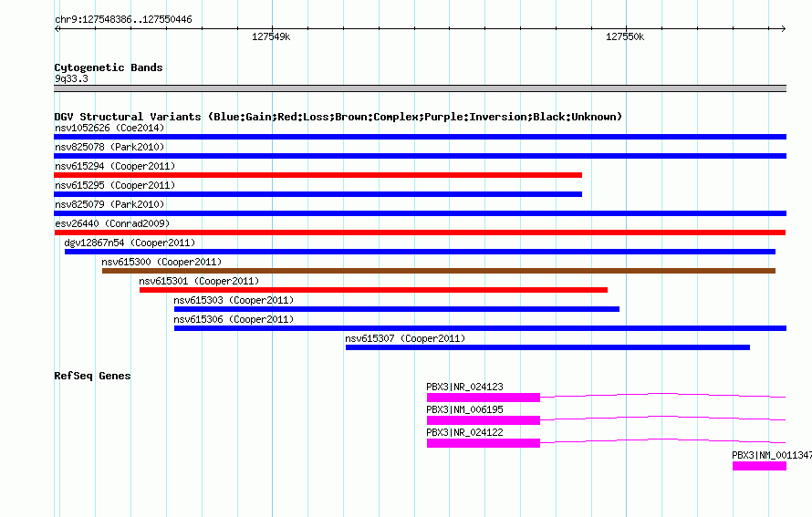This screenshot has height=517, width=812.
Task: Open variant label nsv825078 (Park2010)
Action: 109,147
